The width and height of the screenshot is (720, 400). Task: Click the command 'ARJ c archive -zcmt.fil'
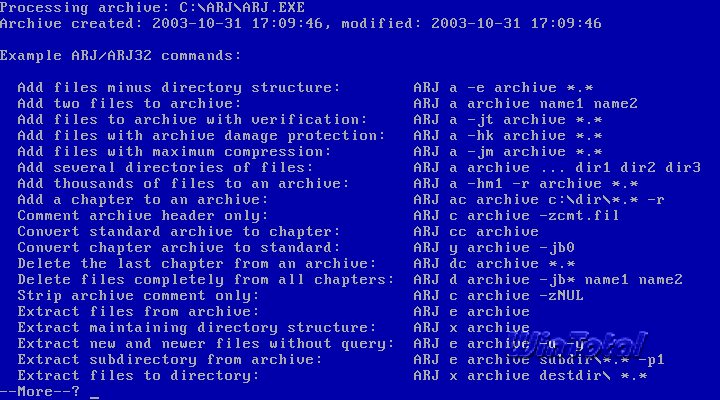tap(515, 215)
